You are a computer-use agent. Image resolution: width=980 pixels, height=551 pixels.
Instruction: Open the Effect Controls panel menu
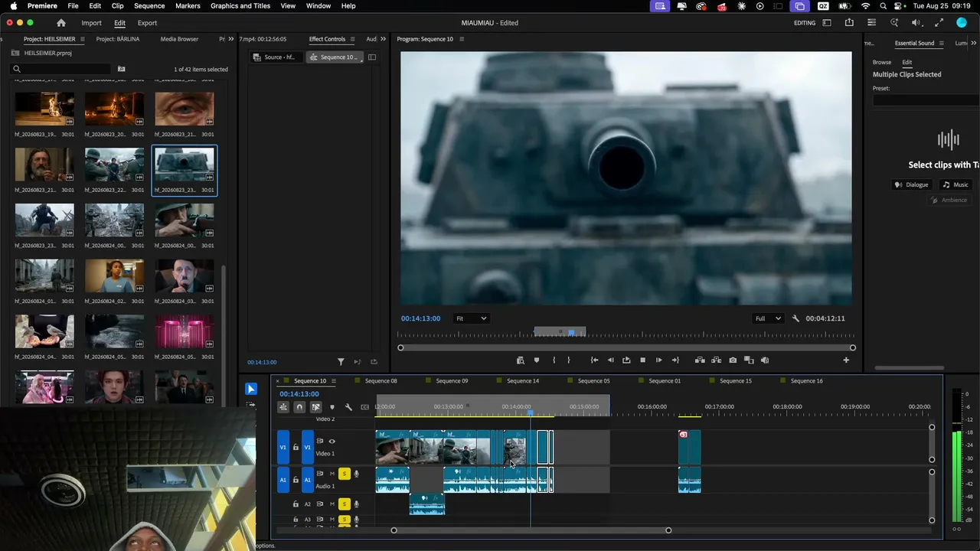(x=352, y=39)
